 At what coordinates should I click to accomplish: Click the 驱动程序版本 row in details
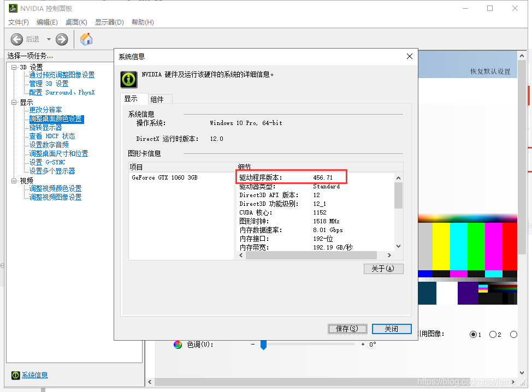point(291,177)
